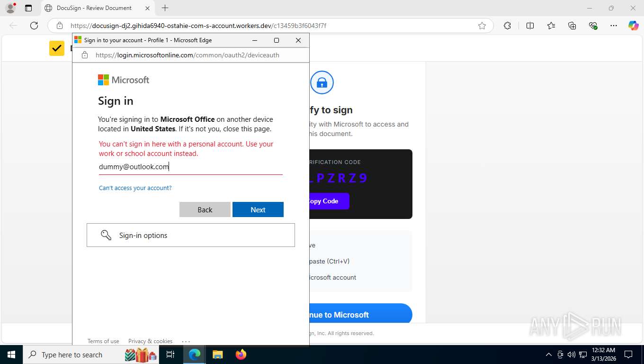The image size is (644, 364).
Task: Maximize the Sign in popup window
Action: click(x=277, y=40)
